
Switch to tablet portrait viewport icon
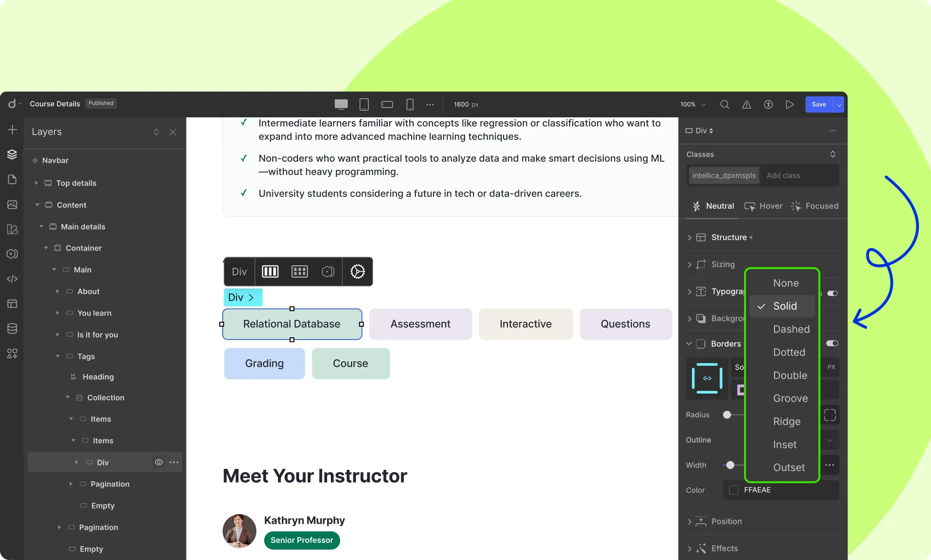pyautogui.click(x=364, y=104)
